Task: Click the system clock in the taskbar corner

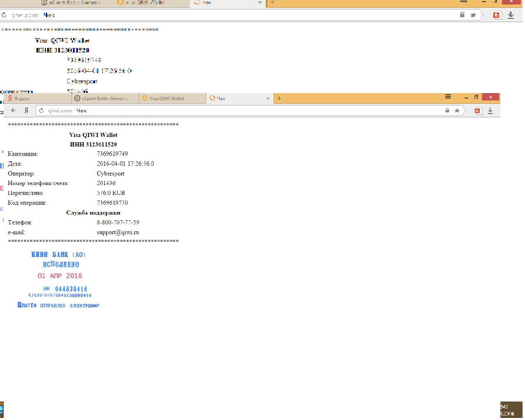Action: [507, 410]
